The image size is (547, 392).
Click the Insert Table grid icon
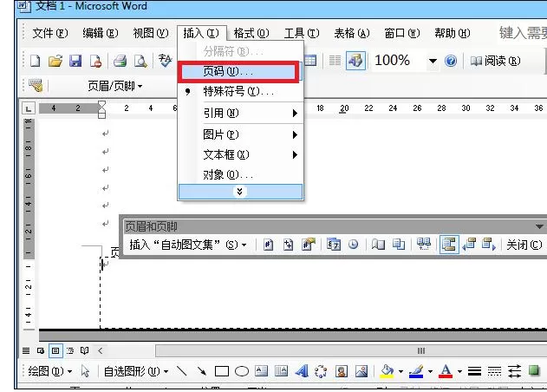(310, 61)
